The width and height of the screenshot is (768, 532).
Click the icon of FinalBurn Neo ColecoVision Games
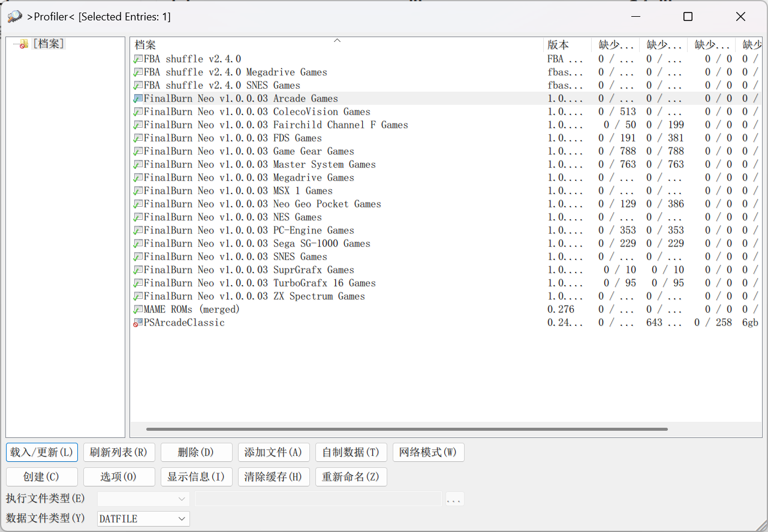(x=138, y=112)
